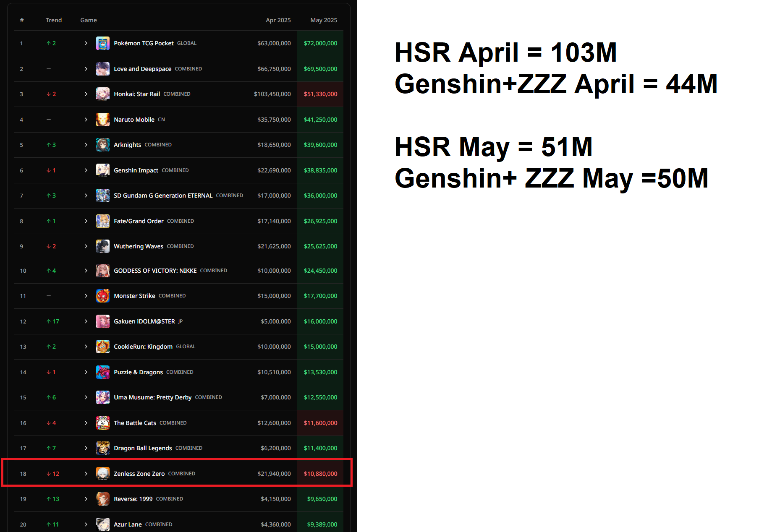This screenshot has width=759, height=532.
Task: Click the up 13 trend indicator
Action: point(53,499)
